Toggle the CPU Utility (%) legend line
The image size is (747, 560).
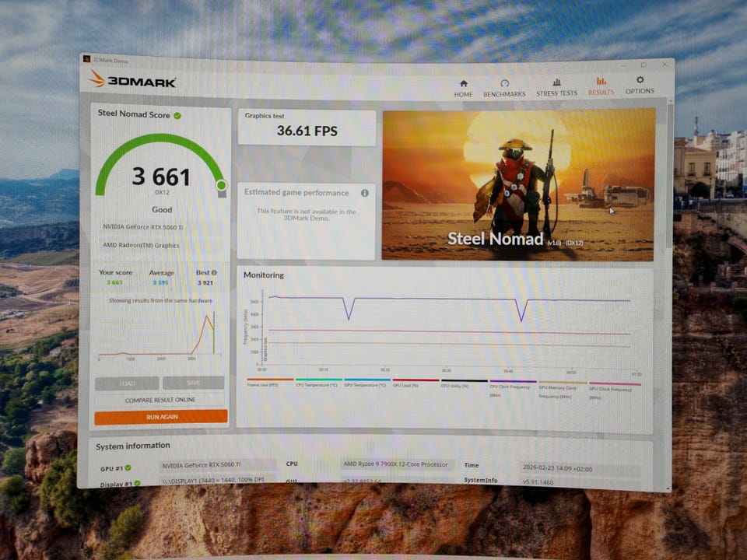[464, 383]
